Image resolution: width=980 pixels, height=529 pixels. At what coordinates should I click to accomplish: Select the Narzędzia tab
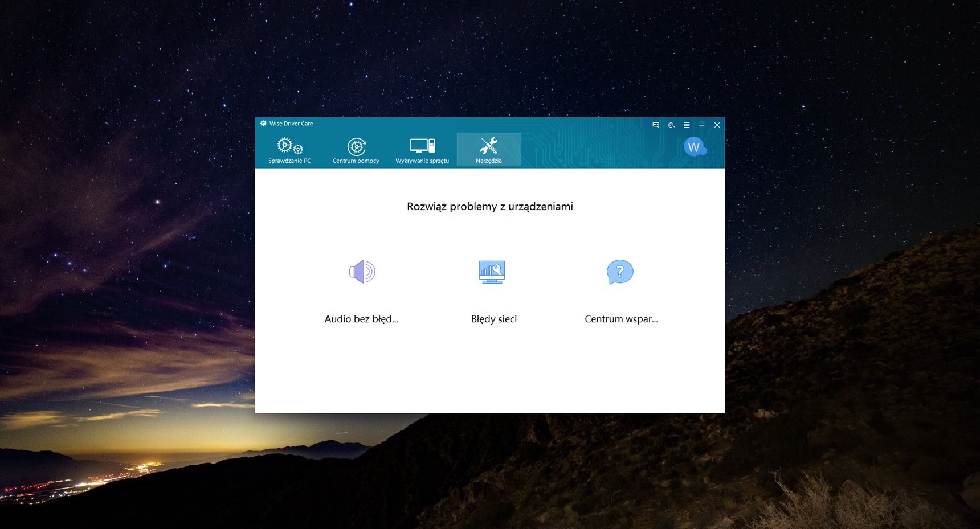pos(489,150)
